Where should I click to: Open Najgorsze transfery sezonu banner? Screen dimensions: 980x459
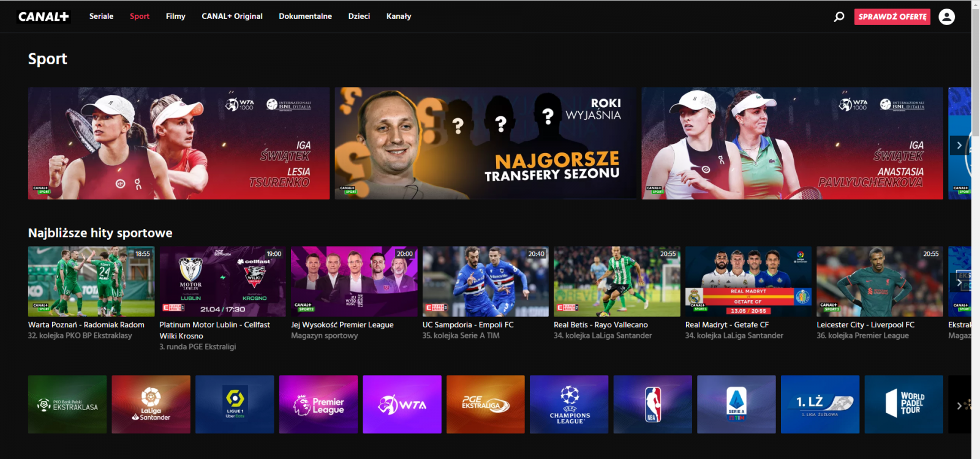[486, 143]
